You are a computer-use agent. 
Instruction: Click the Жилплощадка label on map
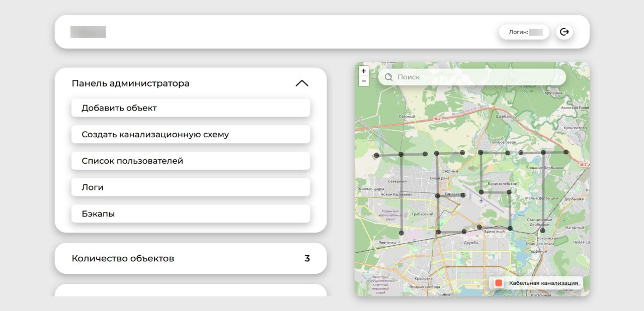point(371,189)
